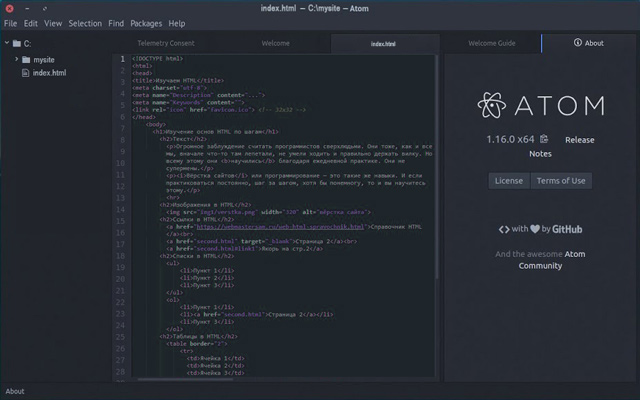Switch to the Welcome Guide tab
The width and height of the screenshot is (640, 400).
(491, 43)
